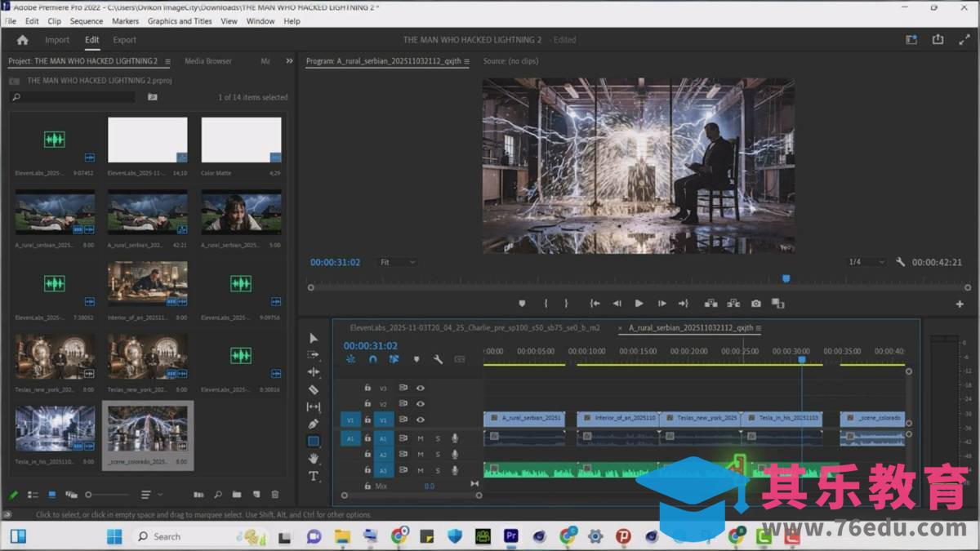Screen dimensions: 980x551
Task: Open the Windows Start menu on taskbar
Action: click(x=114, y=536)
